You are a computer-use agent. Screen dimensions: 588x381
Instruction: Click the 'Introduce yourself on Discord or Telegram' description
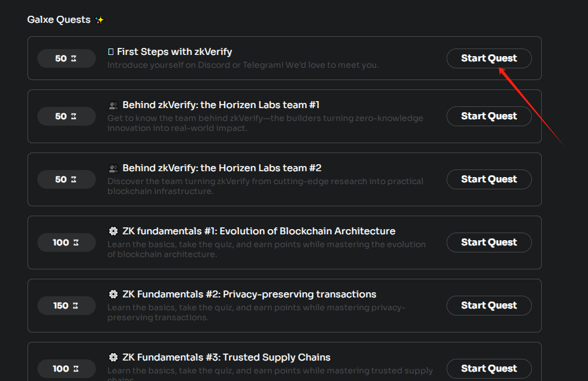[243, 65]
